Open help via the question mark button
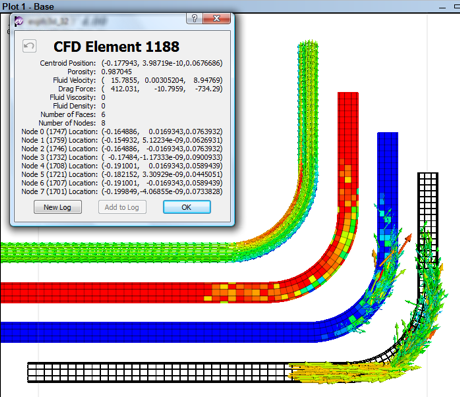 (x=194, y=18)
